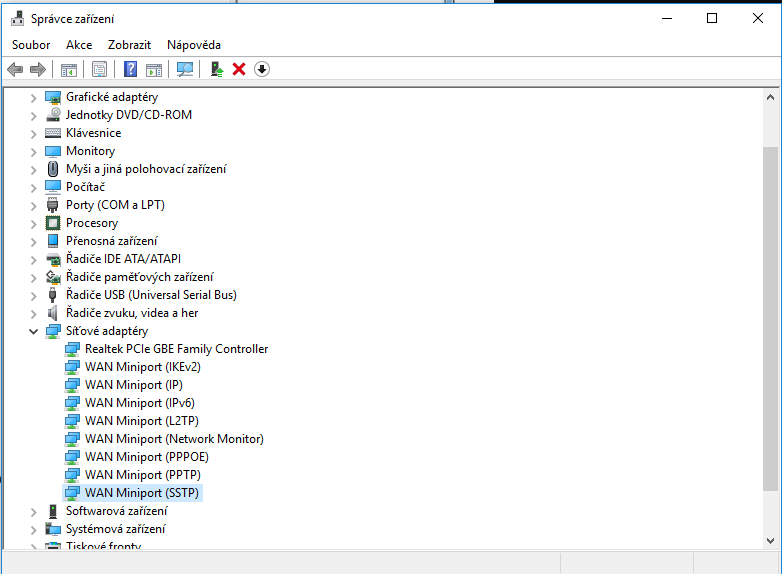Expand the Monitory node
The image size is (782, 574).
(x=33, y=152)
